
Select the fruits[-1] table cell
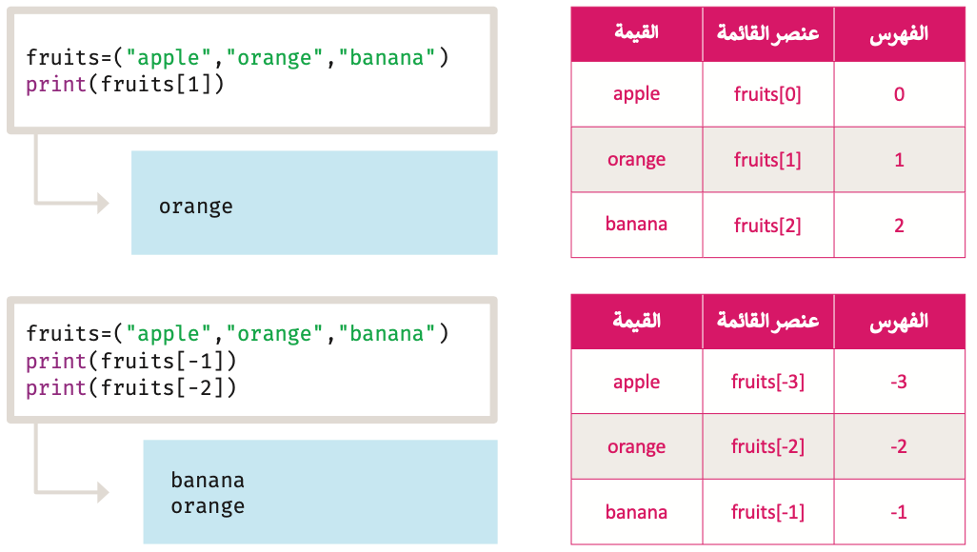pyautogui.click(x=768, y=512)
